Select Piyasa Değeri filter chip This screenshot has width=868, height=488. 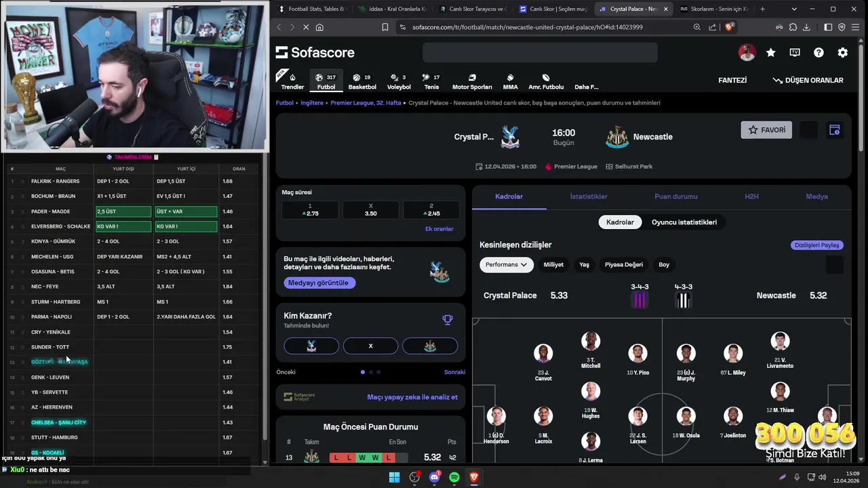[624, 265]
